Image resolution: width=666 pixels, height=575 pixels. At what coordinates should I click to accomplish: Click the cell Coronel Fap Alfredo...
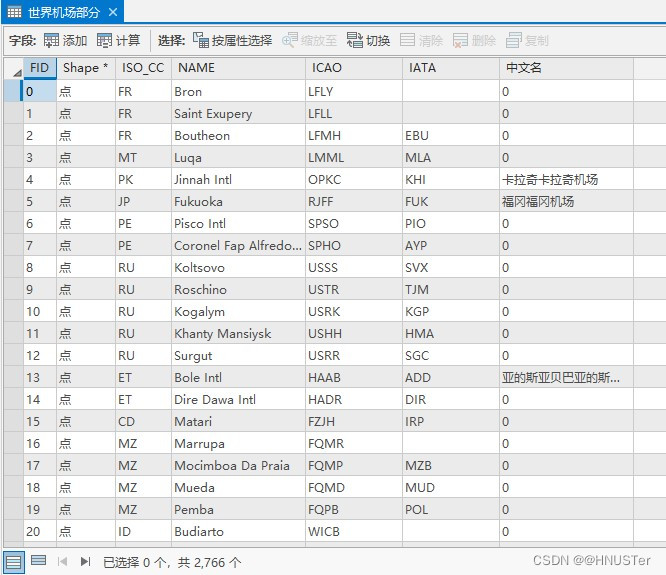[x=238, y=246]
